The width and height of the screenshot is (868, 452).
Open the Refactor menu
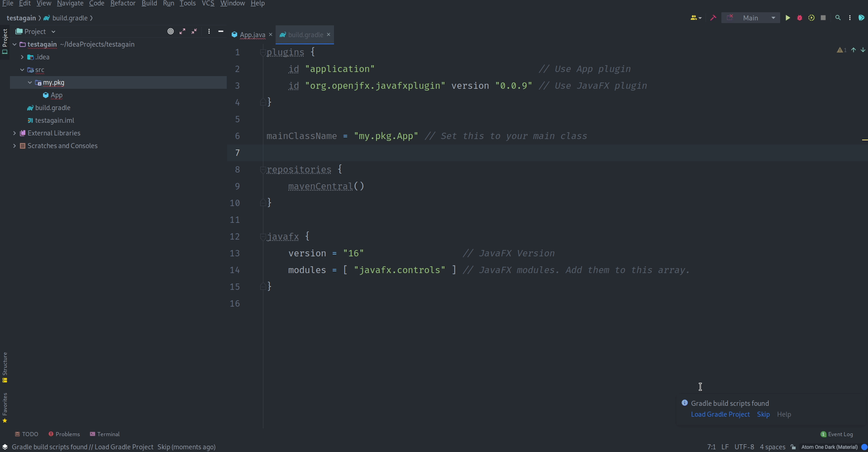[x=123, y=4]
